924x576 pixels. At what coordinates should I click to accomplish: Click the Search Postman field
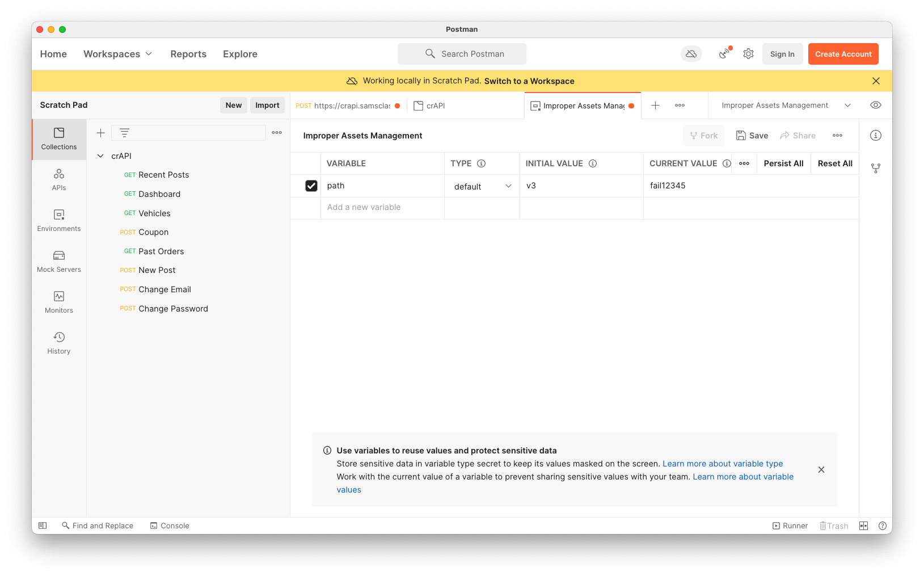pos(462,54)
